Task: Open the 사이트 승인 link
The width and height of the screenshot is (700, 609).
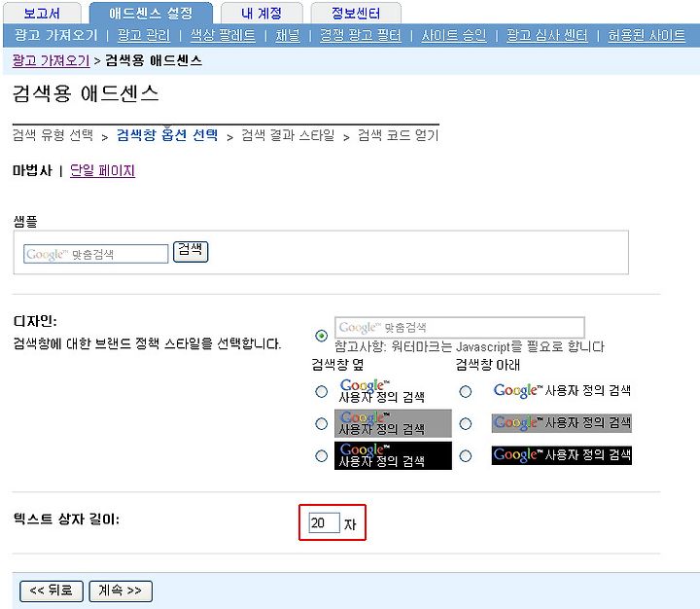Action: coord(454,35)
